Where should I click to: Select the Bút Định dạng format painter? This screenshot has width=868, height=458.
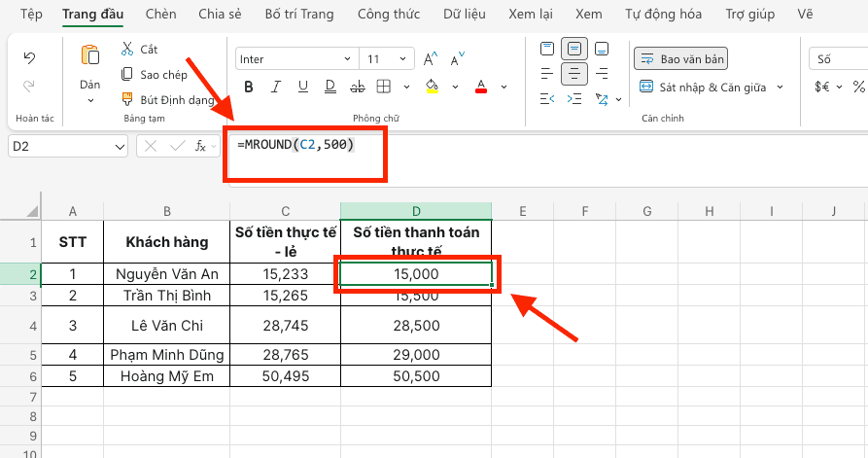click(x=168, y=100)
